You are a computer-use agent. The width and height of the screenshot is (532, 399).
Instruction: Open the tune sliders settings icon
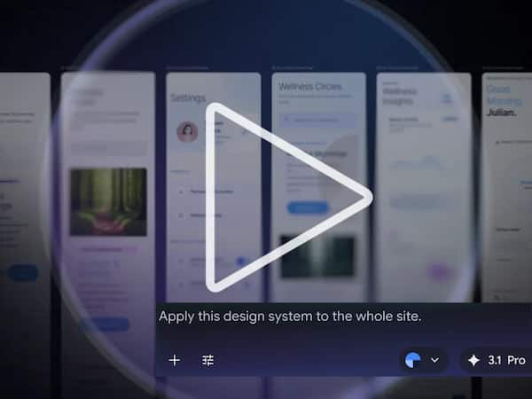point(208,360)
